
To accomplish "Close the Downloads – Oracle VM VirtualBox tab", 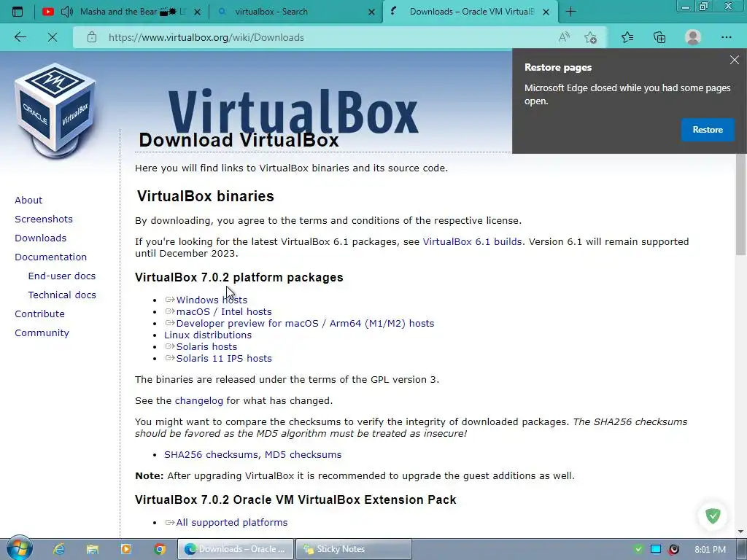I will (x=546, y=12).
